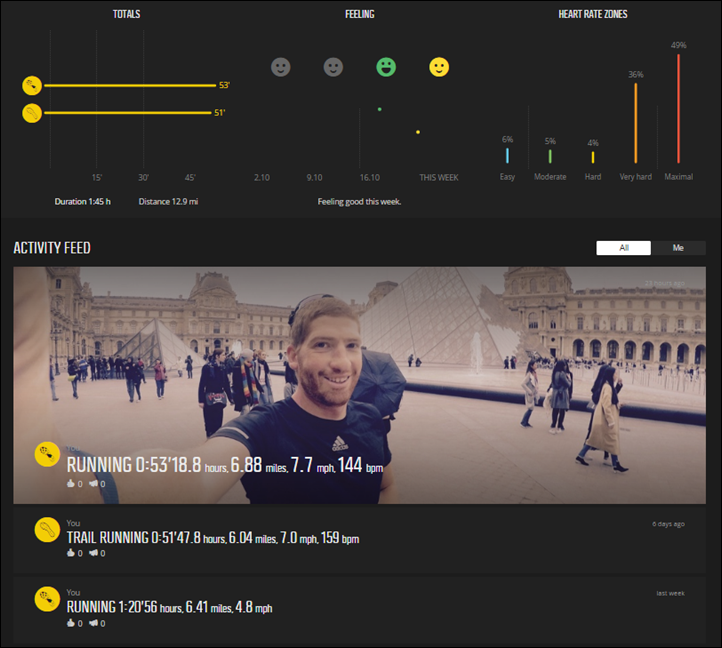Select the green smiley for week 16.10

(x=386, y=67)
